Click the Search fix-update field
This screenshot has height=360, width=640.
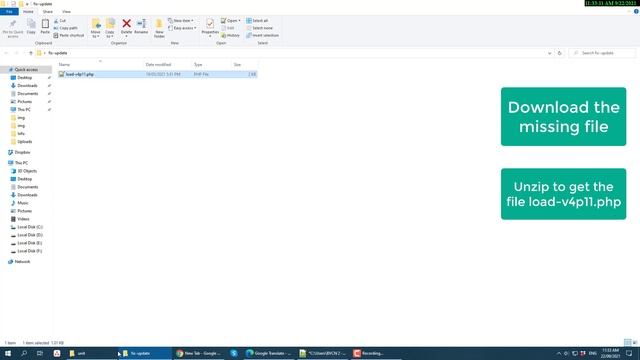602,53
